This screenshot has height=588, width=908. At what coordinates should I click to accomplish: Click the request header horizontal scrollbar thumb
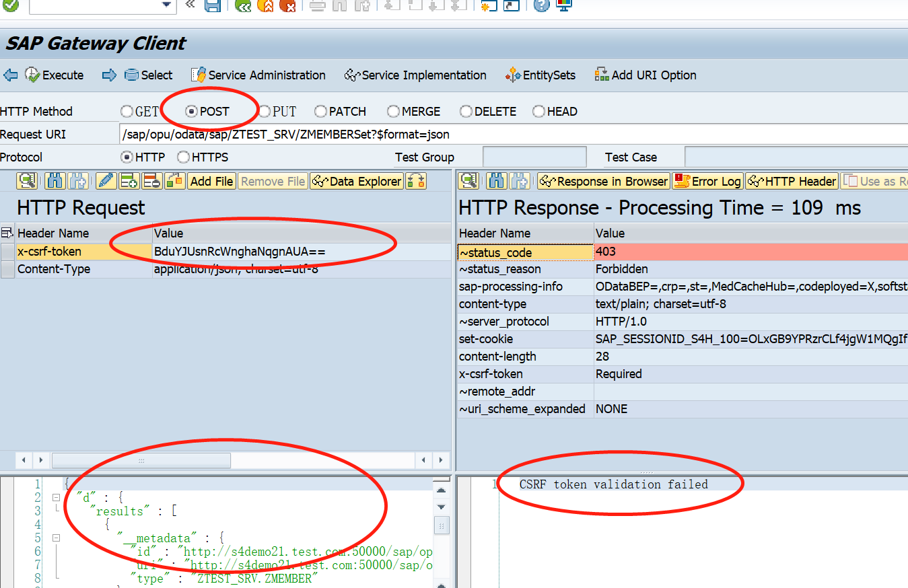(141, 461)
